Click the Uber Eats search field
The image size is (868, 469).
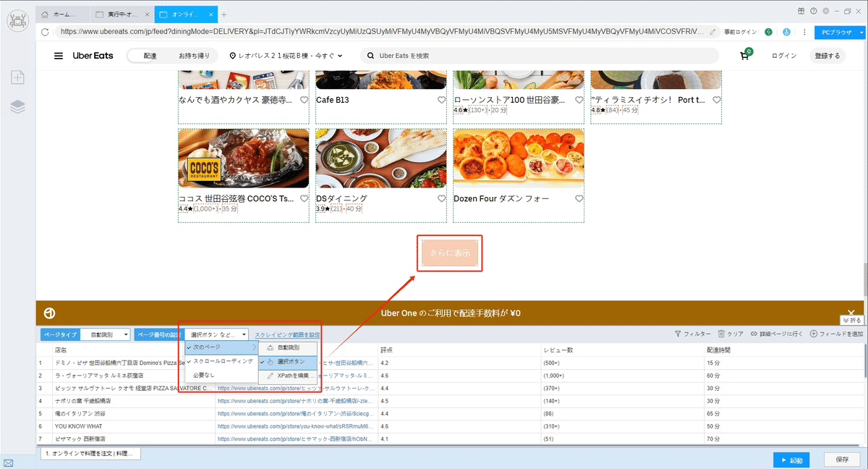pyautogui.click(x=539, y=56)
